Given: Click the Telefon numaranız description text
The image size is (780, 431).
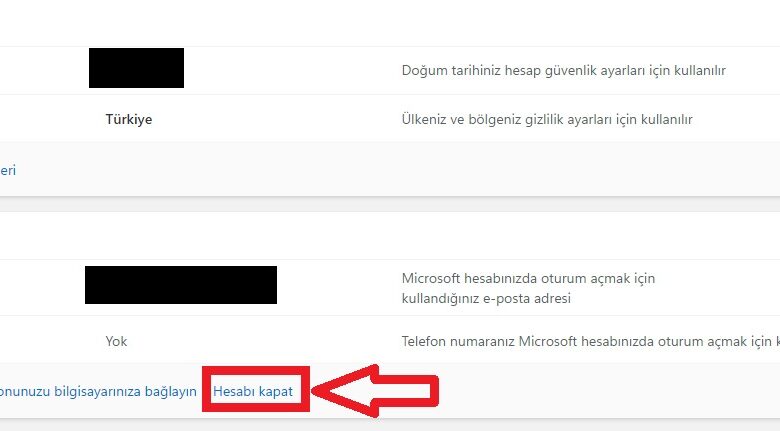Looking at the screenshot, I should (x=591, y=341).
